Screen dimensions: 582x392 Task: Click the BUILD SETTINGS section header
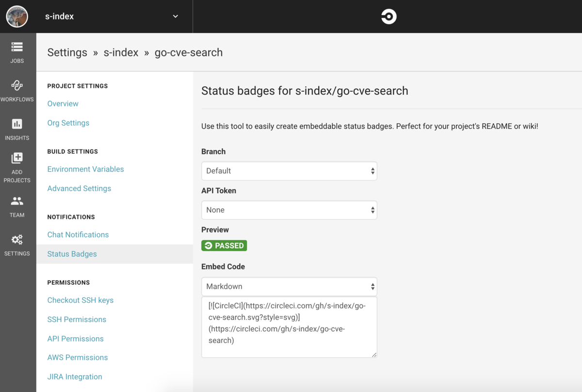pyautogui.click(x=73, y=151)
